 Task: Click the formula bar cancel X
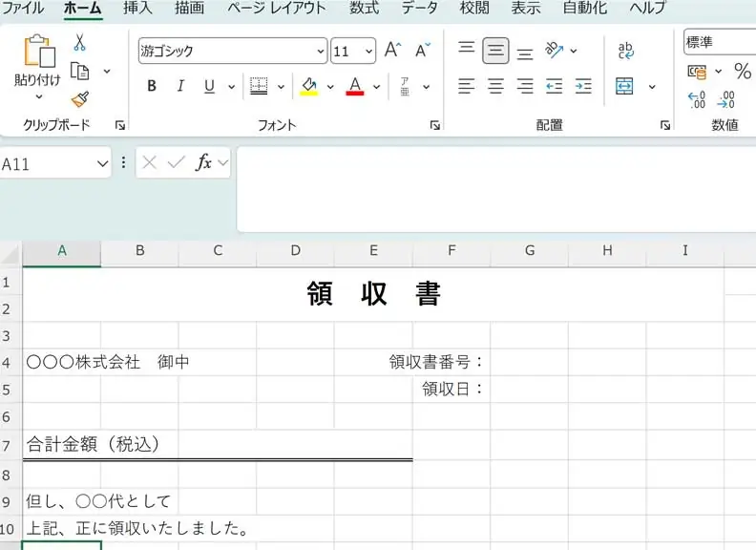[150, 162]
